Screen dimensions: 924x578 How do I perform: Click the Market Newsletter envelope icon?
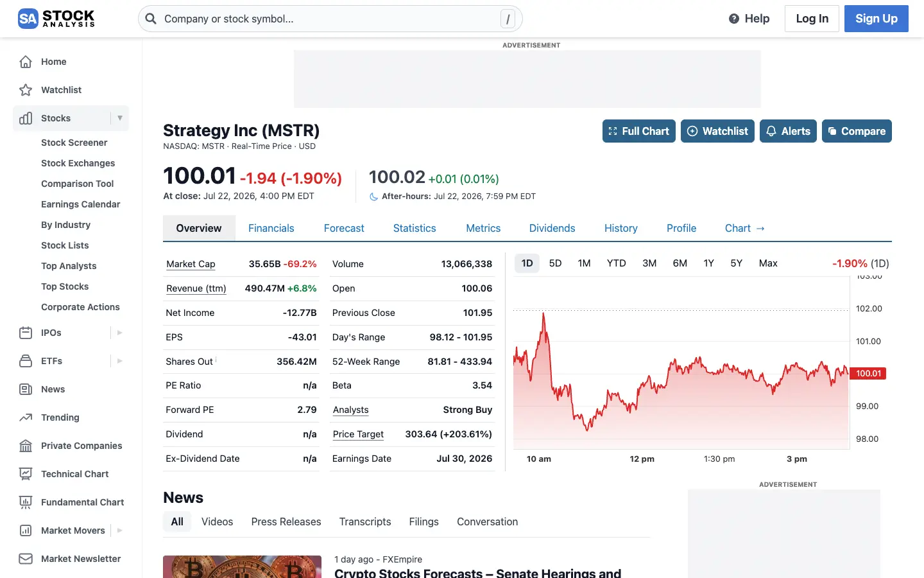coord(26,559)
